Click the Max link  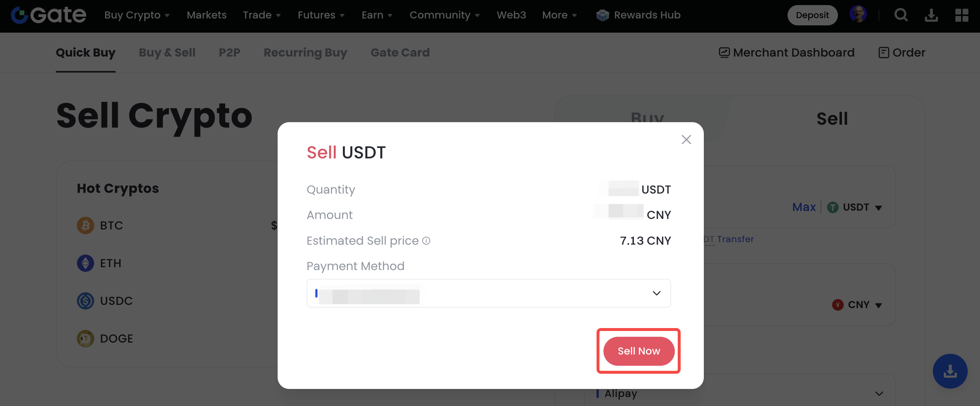tap(803, 207)
